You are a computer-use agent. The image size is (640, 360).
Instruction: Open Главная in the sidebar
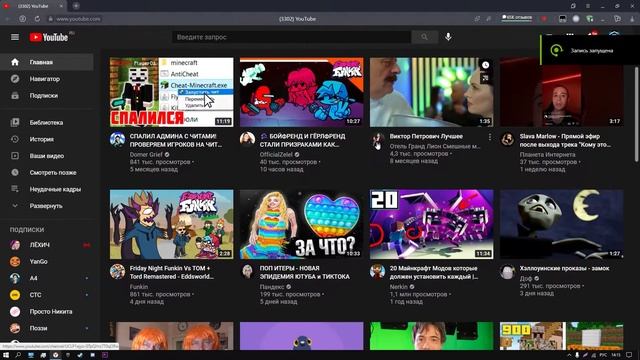coord(47,62)
